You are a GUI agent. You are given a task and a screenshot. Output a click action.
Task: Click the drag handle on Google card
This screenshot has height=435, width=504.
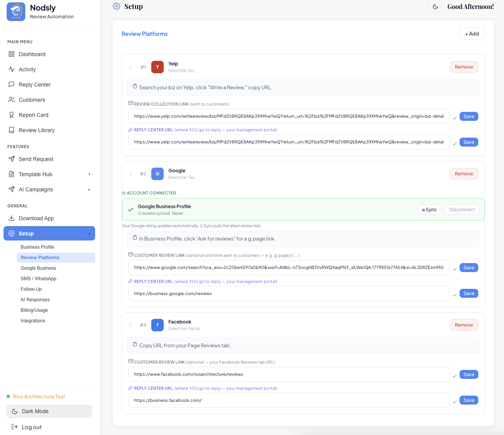point(130,174)
